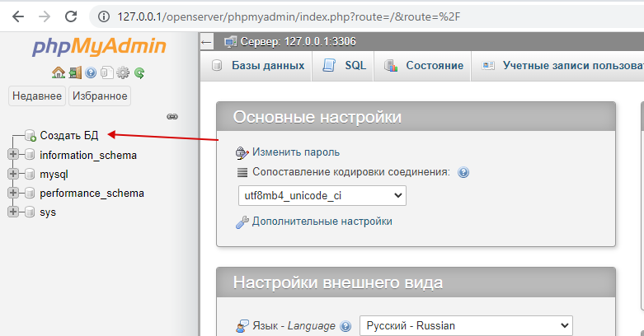Open the phpMyAdmin home icon
644x336 pixels.
tap(59, 73)
